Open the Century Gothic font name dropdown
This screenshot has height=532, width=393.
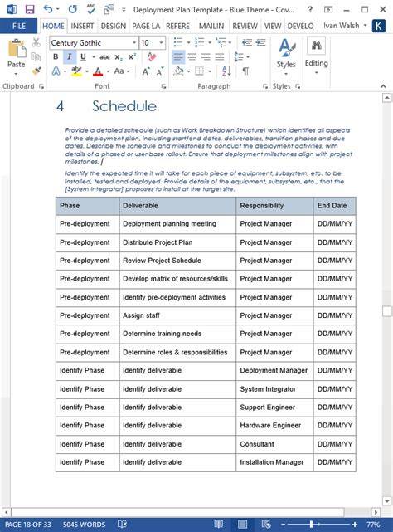tap(134, 43)
